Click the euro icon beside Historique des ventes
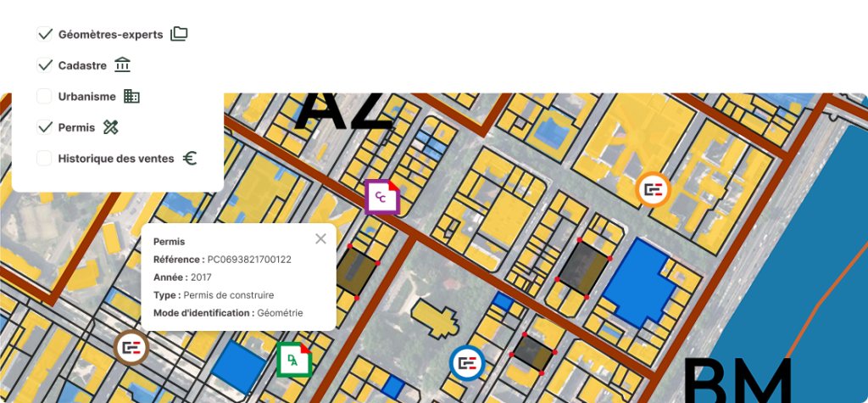This screenshot has width=868, height=403. click(190, 158)
